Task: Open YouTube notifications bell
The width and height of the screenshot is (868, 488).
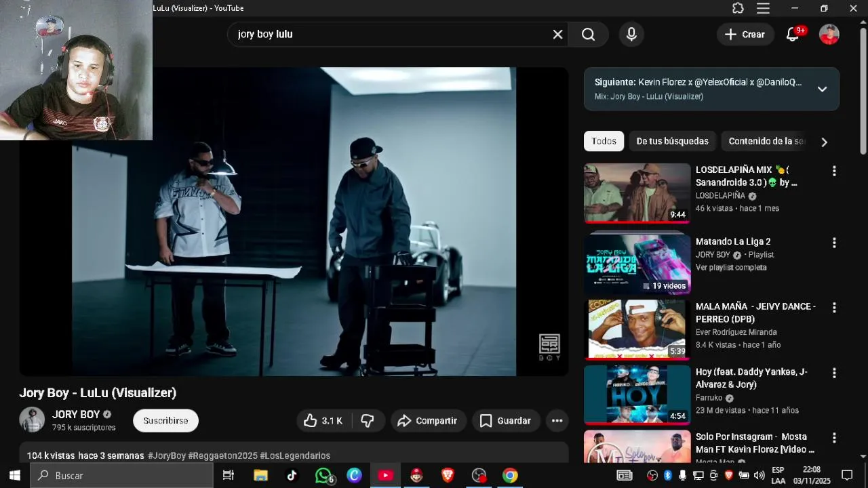Action: (793, 35)
